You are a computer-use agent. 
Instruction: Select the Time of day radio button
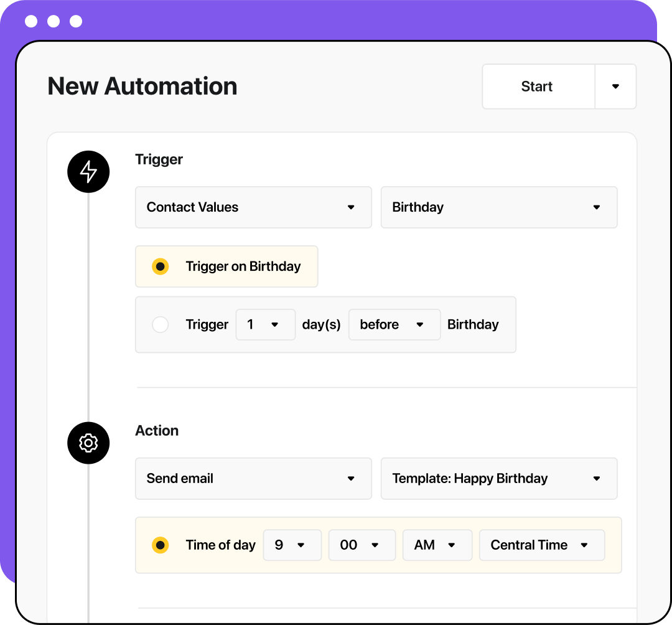pos(161,545)
